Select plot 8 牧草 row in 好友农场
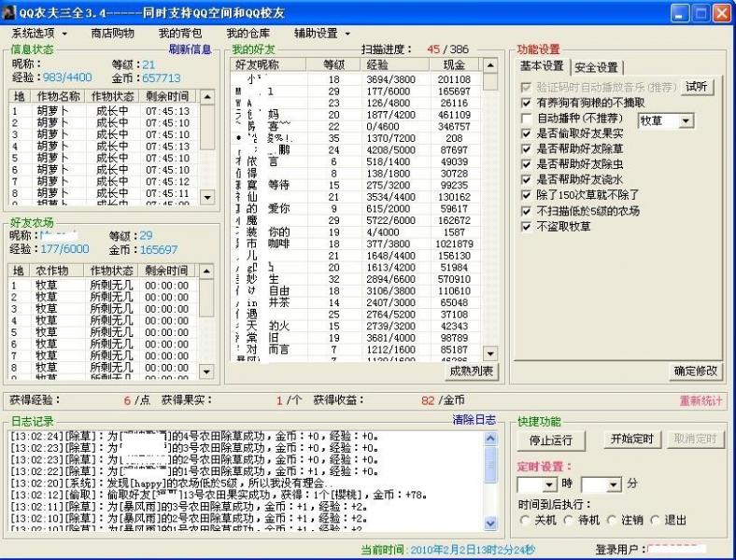This screenshot has height=560, width=736. [104, 368]
